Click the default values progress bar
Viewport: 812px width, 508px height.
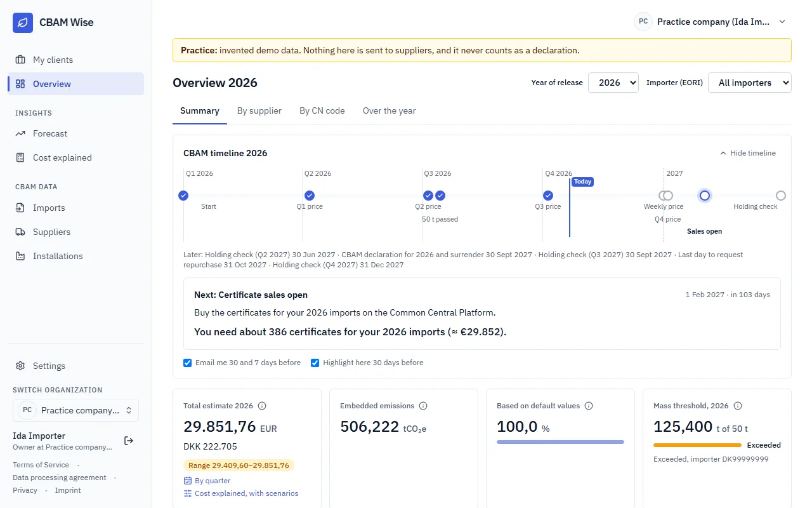(x=560, y=442)
